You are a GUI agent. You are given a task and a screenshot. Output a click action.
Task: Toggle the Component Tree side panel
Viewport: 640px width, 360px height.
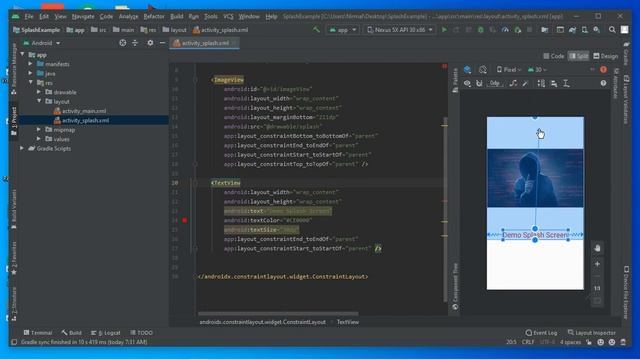455,287
